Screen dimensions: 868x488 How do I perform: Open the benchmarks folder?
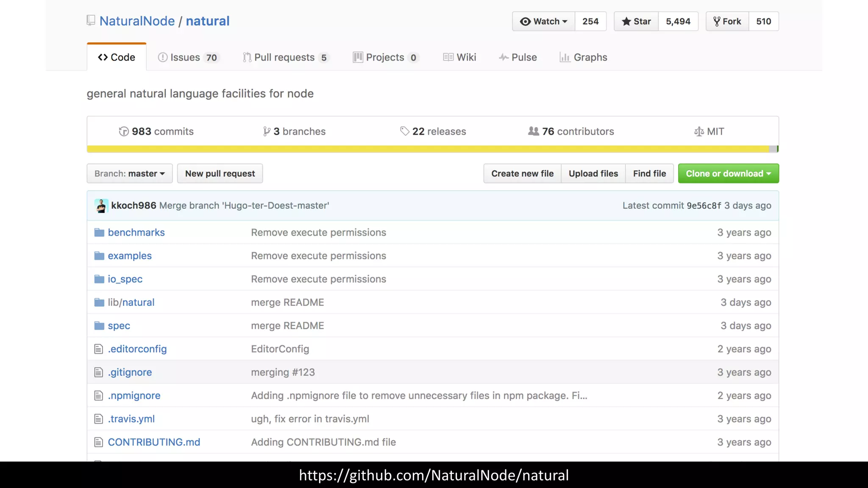click(136, 232)
